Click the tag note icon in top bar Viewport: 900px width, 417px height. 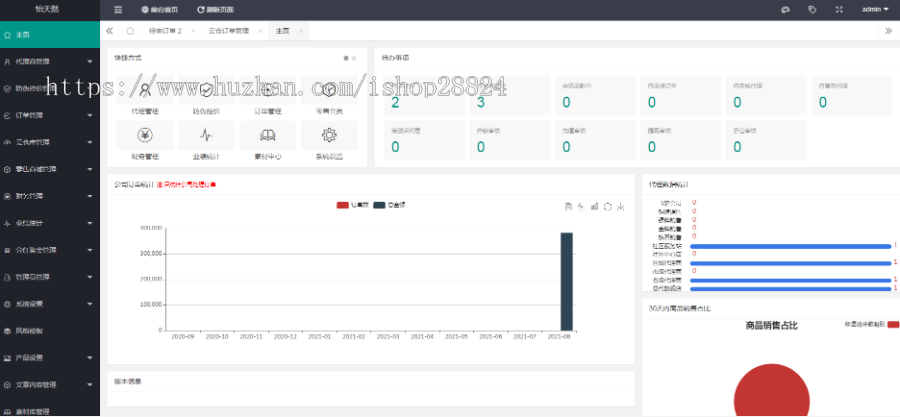[812, 10]
